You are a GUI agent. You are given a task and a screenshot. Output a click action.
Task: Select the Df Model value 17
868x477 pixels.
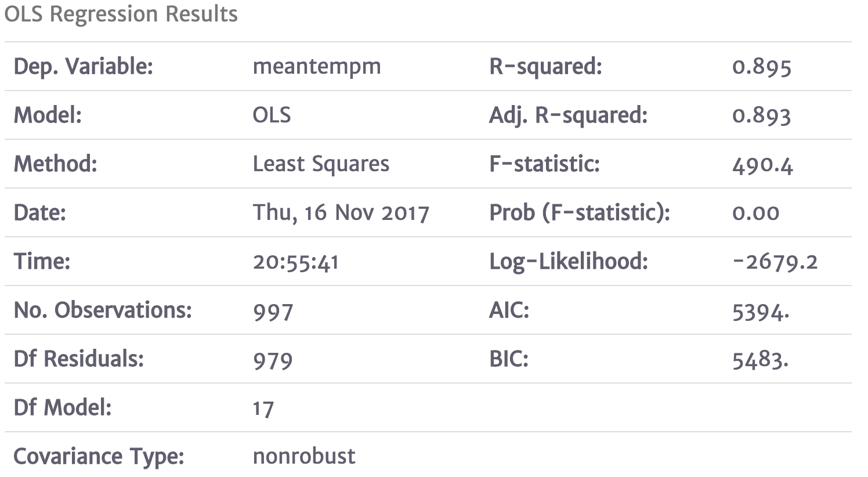click(x=263, y=409)
